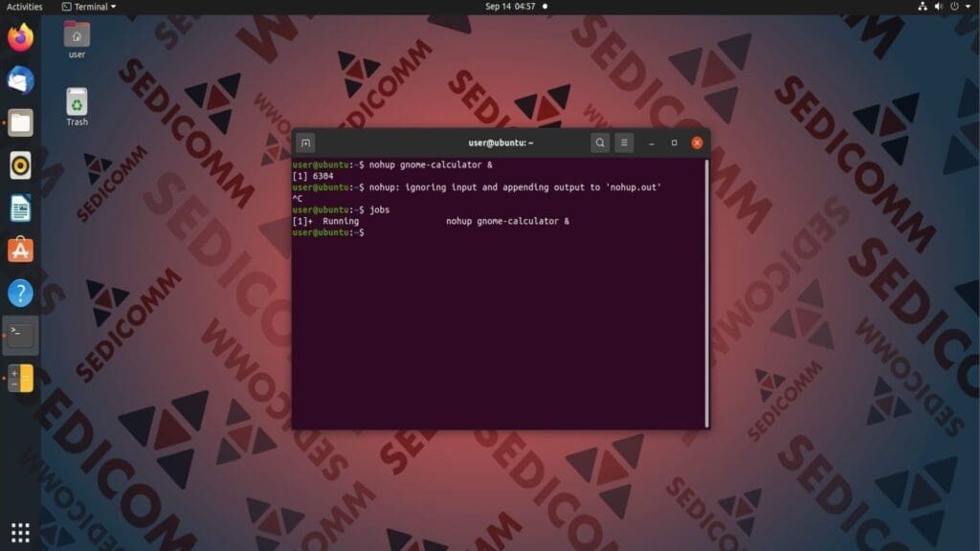This screenshot has width=980, height=551.
Task: Click the volume icon in top bar
Action: (938, 7)
